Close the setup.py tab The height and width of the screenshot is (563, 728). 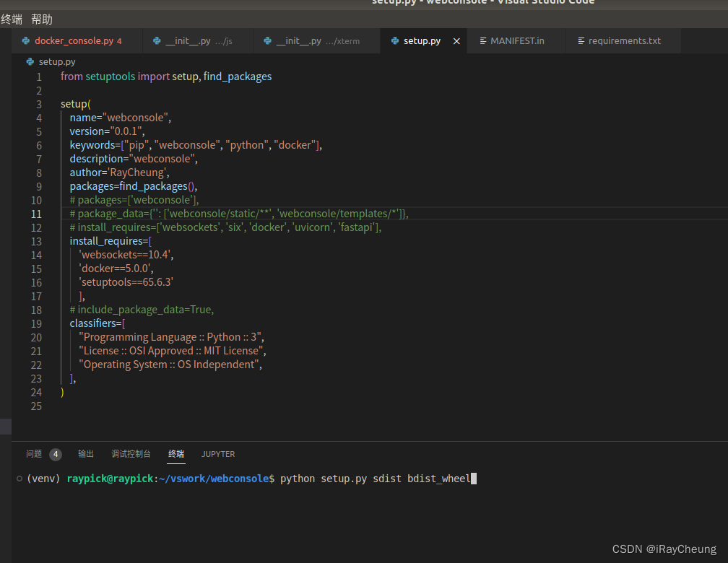tap(456, 41)
